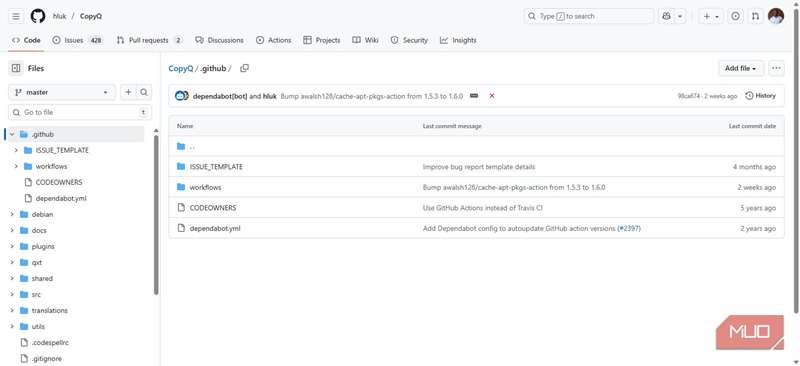Expand commit message details ellipsis
The width and height of the screenshot is (800, 366).
pyautogui.click(x=474, y=95)
